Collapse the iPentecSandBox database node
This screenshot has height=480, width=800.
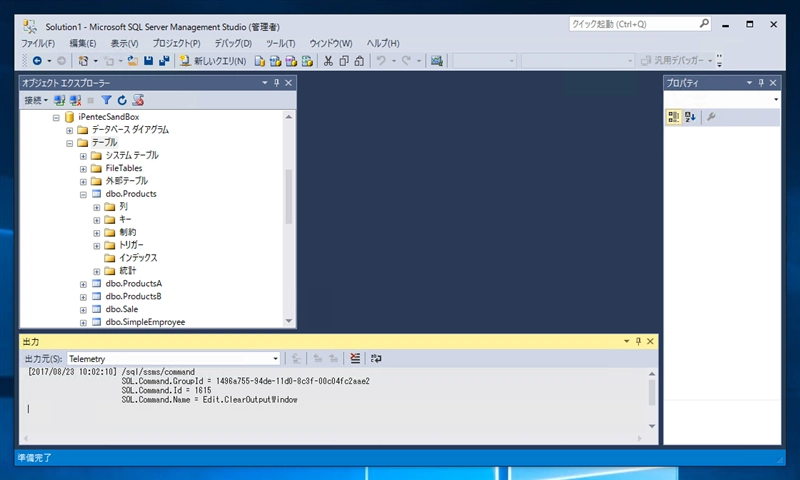[56, 117]
